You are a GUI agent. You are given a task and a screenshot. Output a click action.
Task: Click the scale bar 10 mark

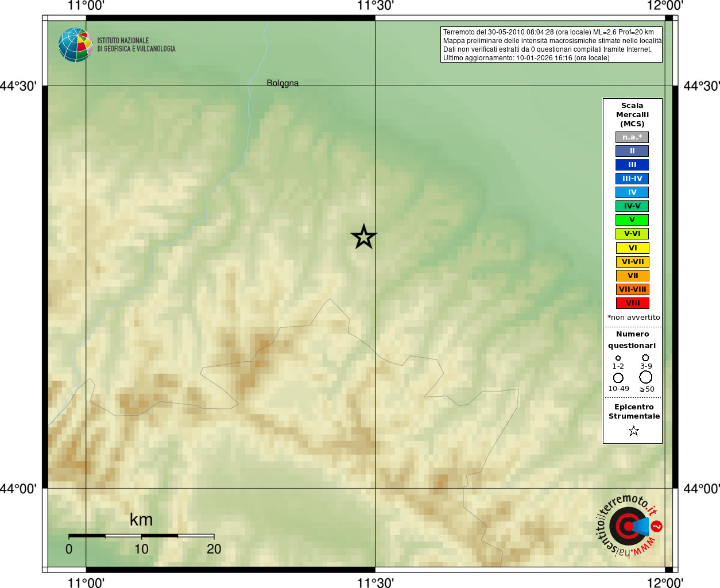[x=141, y=549]
